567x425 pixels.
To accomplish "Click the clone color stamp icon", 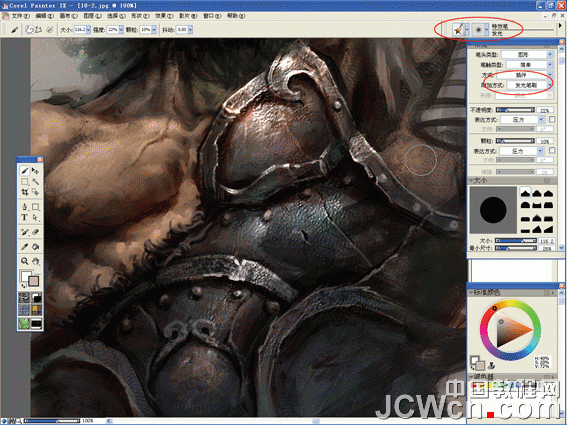I will click(x=491, y=365).
